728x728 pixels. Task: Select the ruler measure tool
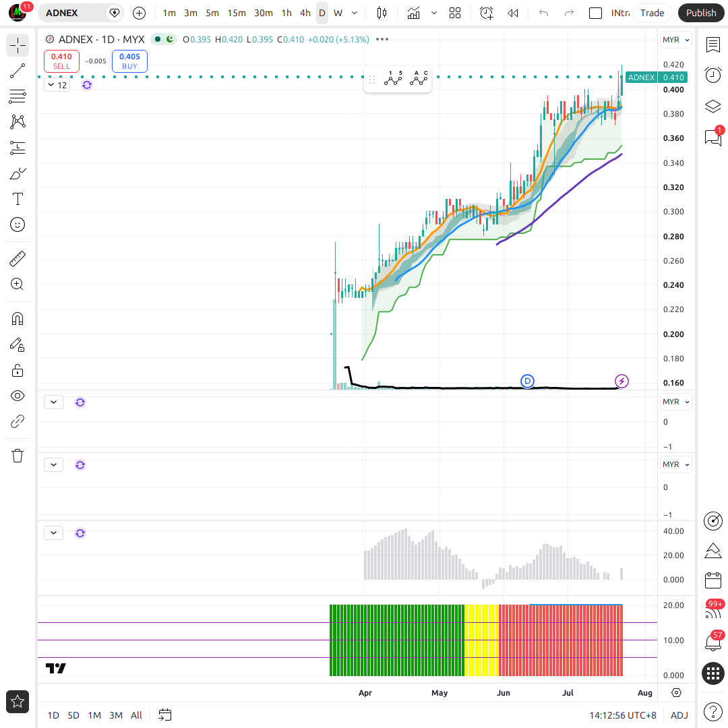[18, 259]
